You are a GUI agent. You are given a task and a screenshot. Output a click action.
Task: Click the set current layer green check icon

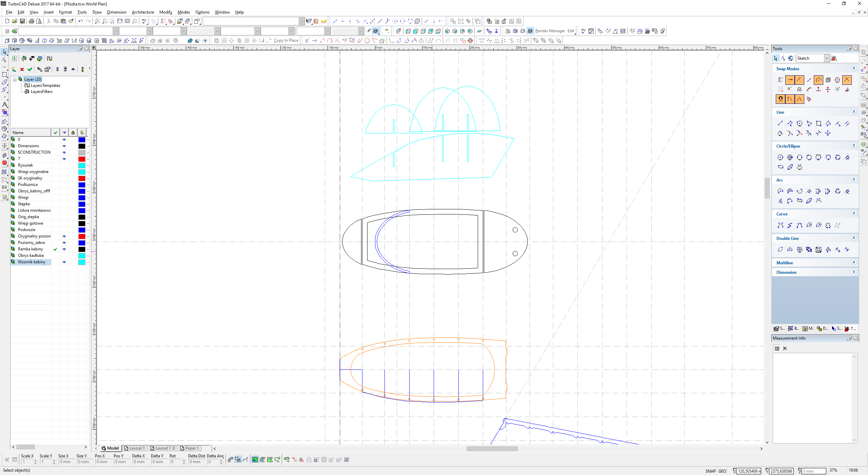pyautogui.click(x=30, y=69)
